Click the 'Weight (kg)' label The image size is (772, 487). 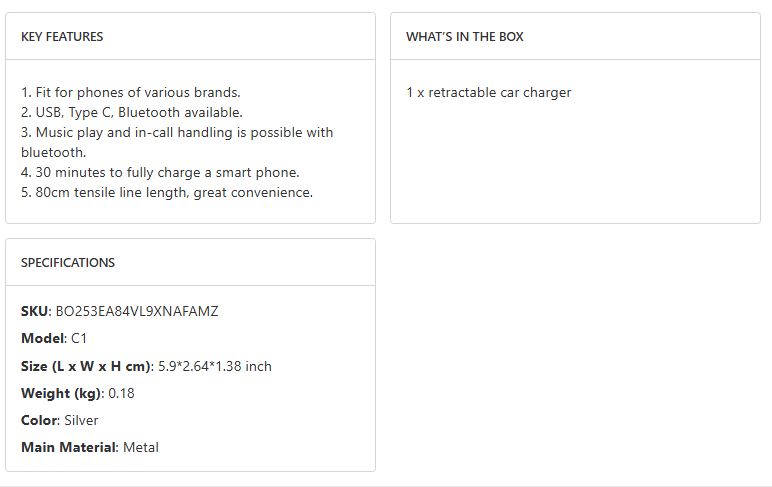(x=61, y=393)
